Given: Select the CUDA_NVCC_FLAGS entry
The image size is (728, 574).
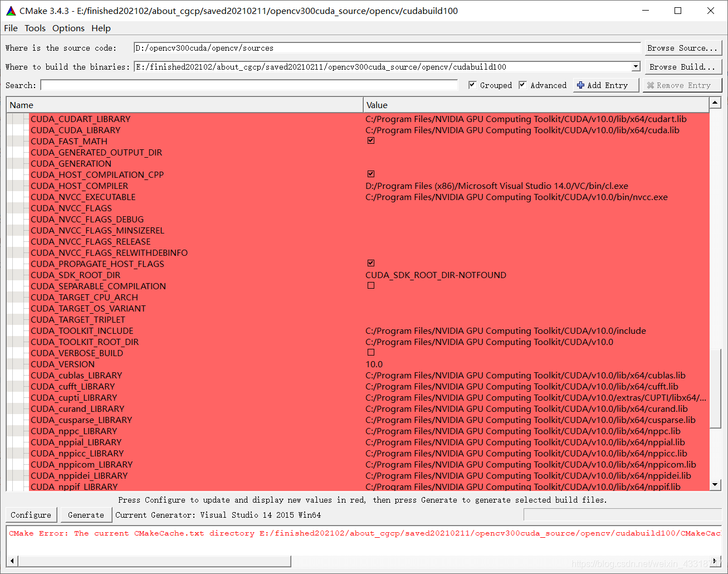Looking at the screenshot, I should pos(71,208).
